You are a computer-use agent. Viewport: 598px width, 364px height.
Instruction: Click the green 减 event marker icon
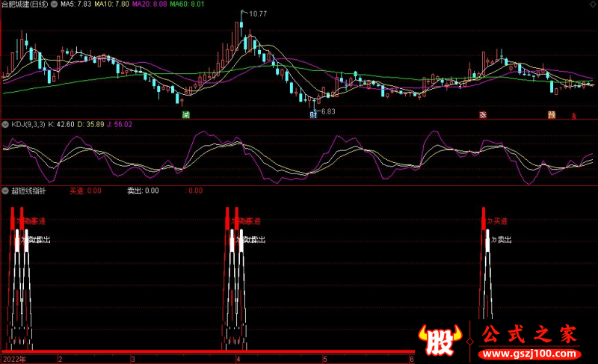pyautogui.click(x=185, y=115)
